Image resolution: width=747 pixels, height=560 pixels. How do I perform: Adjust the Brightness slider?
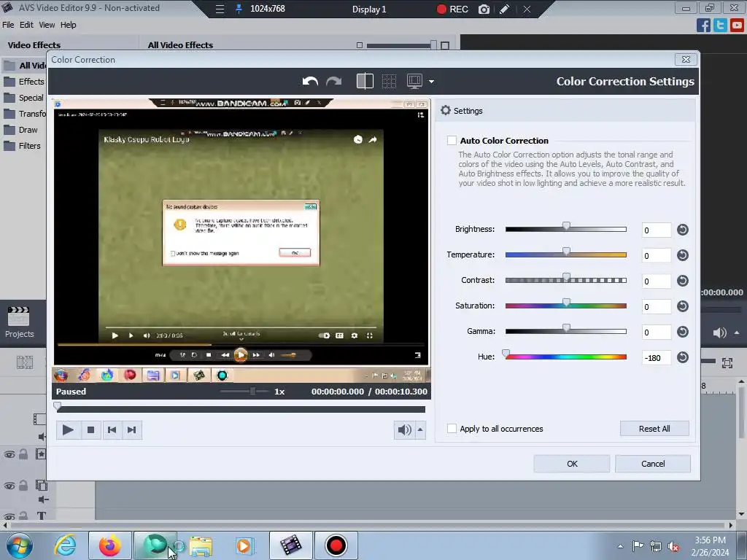coord(566,227)
